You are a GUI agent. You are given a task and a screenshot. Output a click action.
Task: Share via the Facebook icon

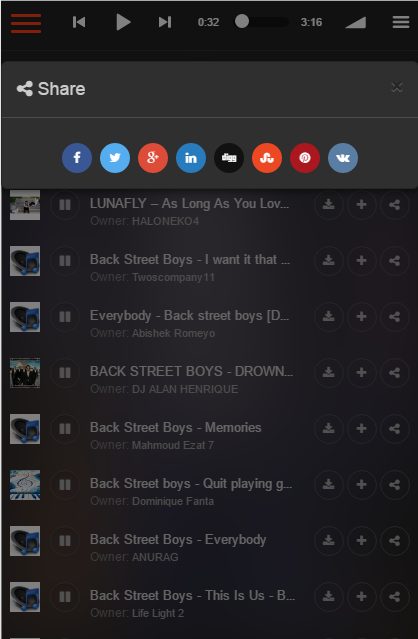(x=77, y=158)
